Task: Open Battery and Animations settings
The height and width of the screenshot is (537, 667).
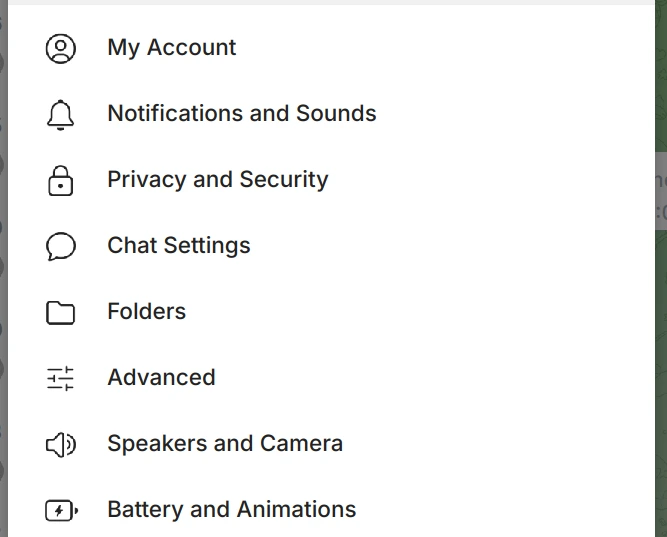Action: tap(331, 509)
